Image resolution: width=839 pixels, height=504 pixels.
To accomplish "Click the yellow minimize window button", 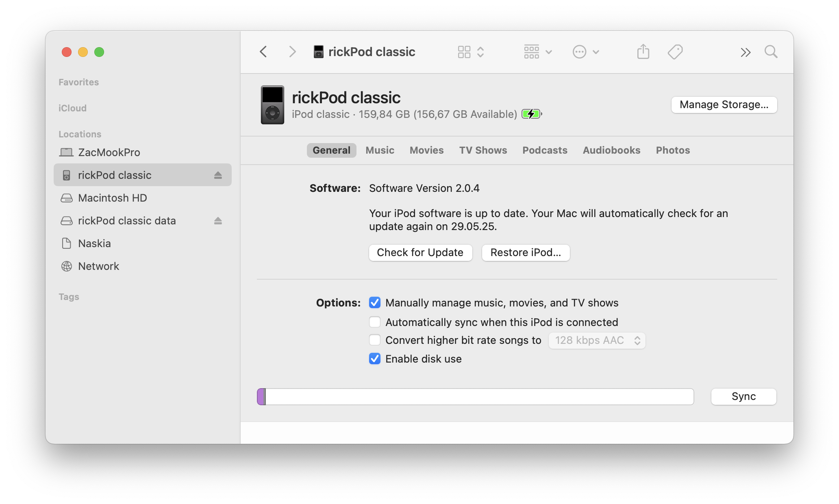I will 83,52.
